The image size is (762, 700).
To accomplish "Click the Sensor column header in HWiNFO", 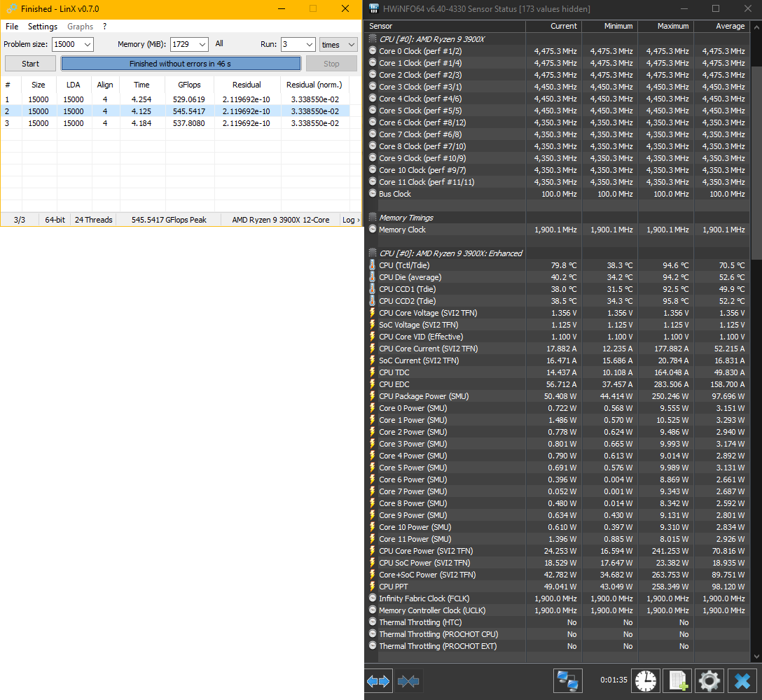I will tap(445, 26).
